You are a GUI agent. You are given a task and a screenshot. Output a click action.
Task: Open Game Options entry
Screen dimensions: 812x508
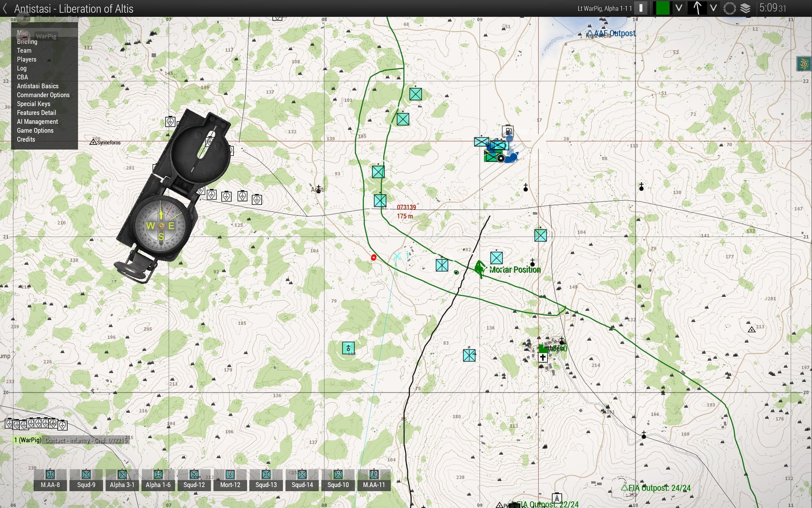point(35,130)
